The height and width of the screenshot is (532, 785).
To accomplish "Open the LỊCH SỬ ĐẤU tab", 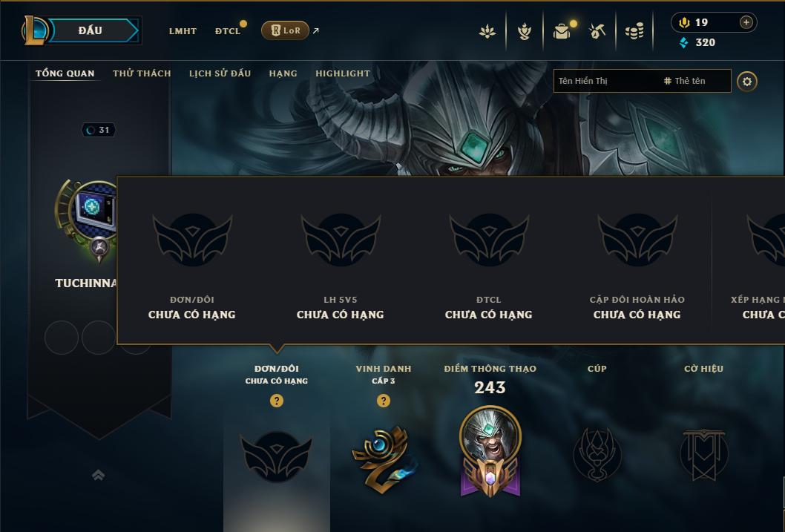I will tap(220, 73).
